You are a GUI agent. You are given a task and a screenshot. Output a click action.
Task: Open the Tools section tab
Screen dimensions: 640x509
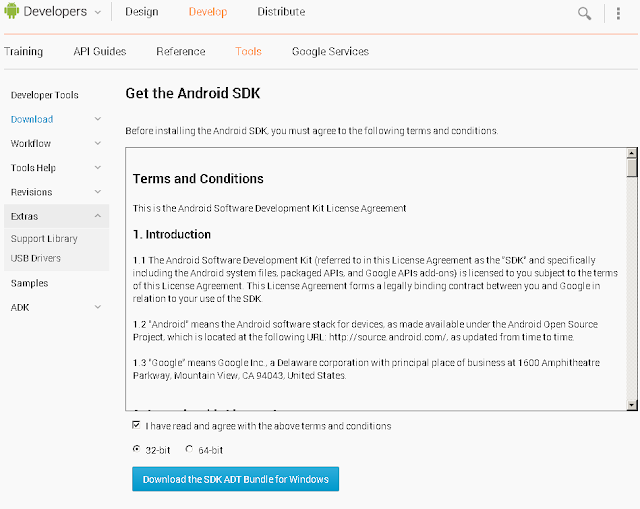click(x=248, y=51)
